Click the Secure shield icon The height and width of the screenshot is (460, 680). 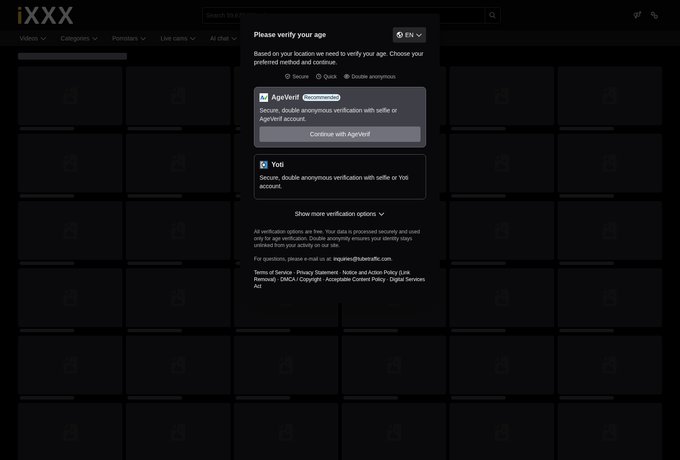pos(288,76)
